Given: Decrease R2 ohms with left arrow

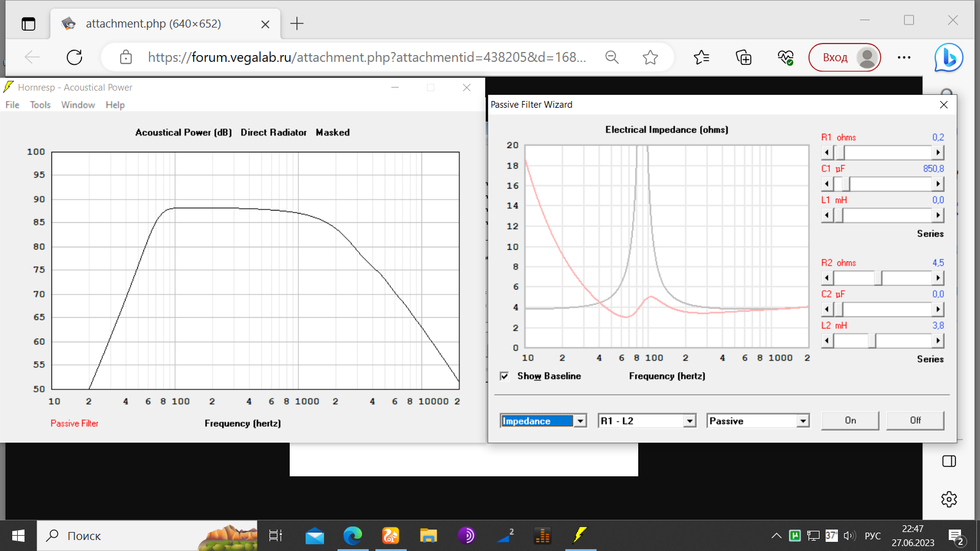Looking at the screenshot, I should [827, 278].
